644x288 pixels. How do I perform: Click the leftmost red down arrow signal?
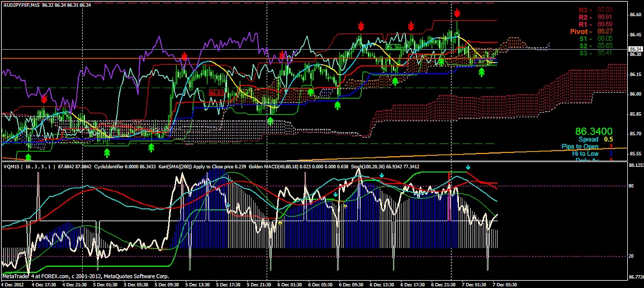(x=44, y=98)
